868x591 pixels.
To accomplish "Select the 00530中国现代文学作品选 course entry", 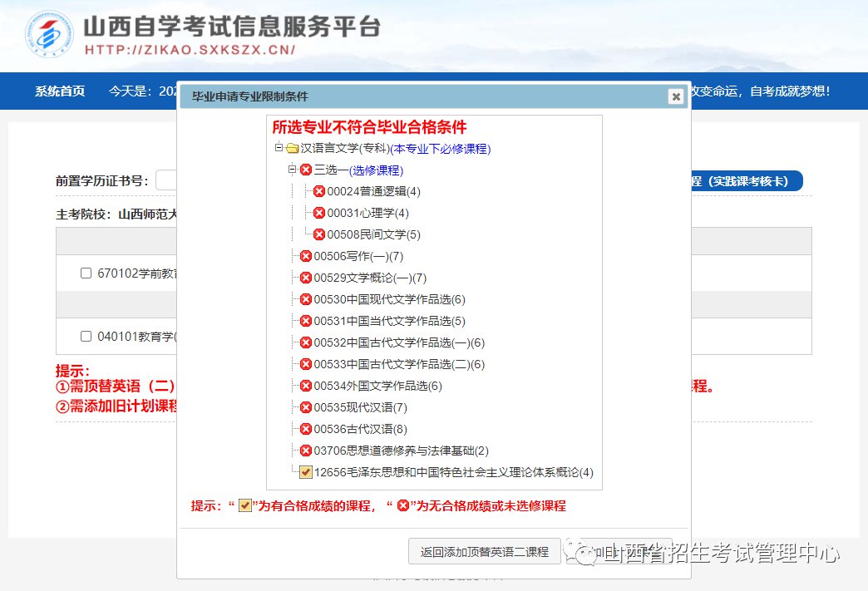I will 389,299.
